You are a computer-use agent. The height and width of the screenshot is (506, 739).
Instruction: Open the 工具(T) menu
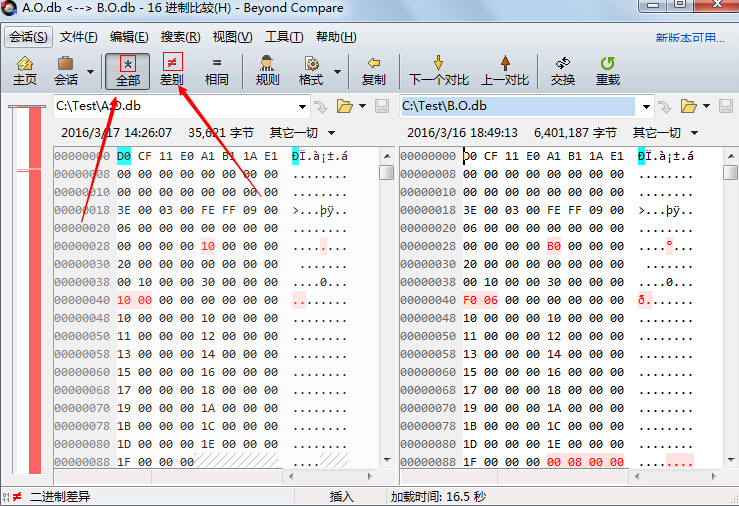click(284, 37)
